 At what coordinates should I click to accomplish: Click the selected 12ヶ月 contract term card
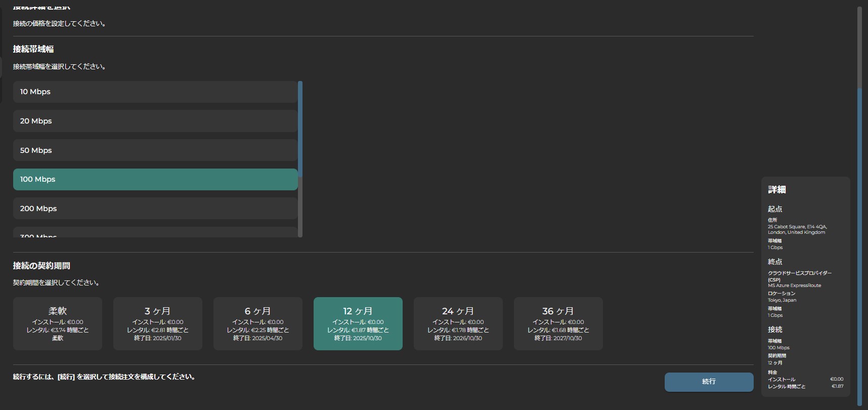pyautogui.click(x=358, y=323)
